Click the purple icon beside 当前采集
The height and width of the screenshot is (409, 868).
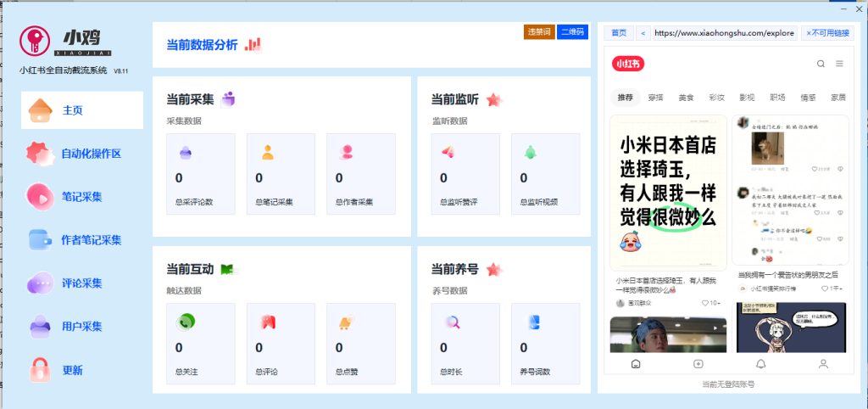point(228,99)
